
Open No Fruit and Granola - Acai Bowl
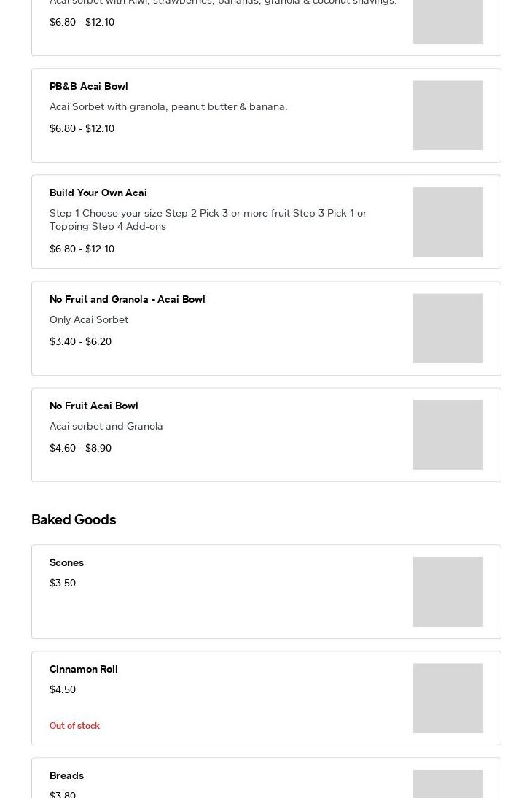[128, 299]
